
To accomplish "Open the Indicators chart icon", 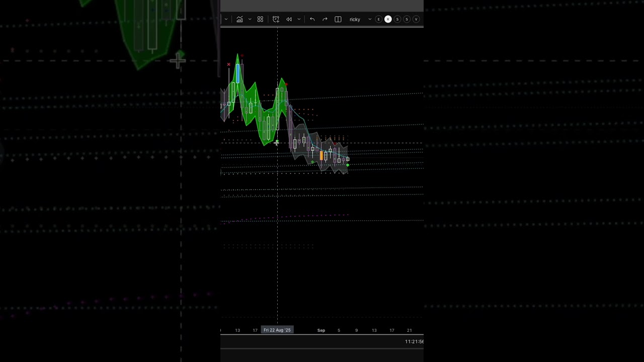I will pos(239,19).
